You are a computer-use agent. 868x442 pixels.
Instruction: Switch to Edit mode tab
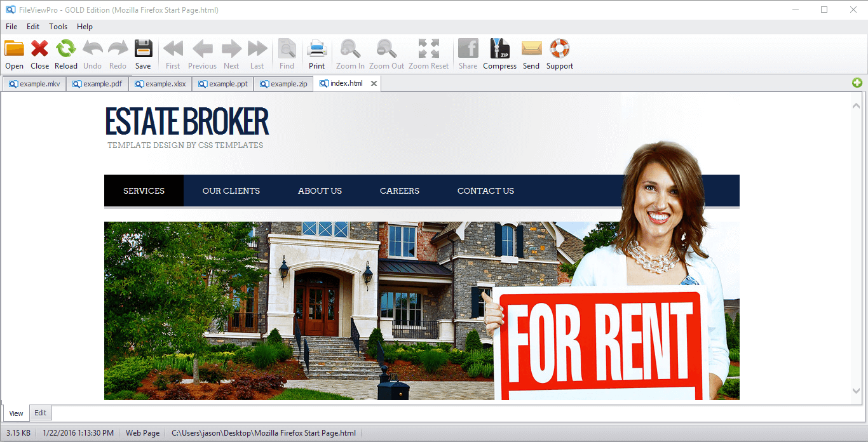tap(40, 413)
